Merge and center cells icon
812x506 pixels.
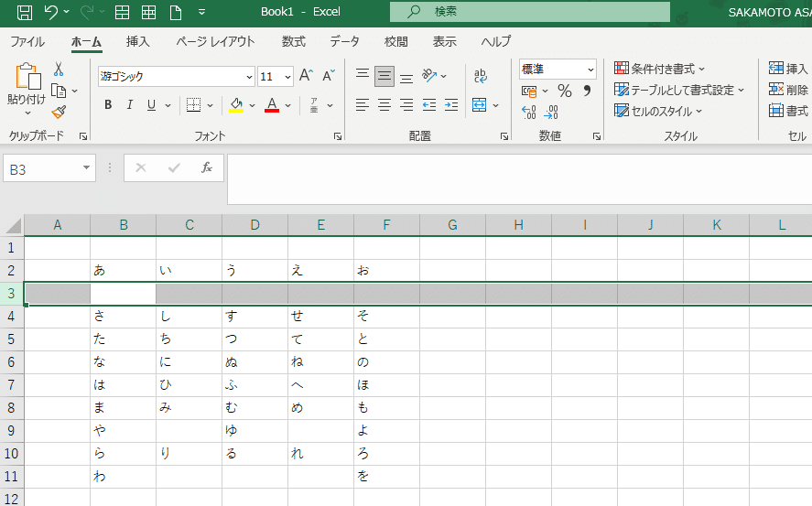coord(480,105)
